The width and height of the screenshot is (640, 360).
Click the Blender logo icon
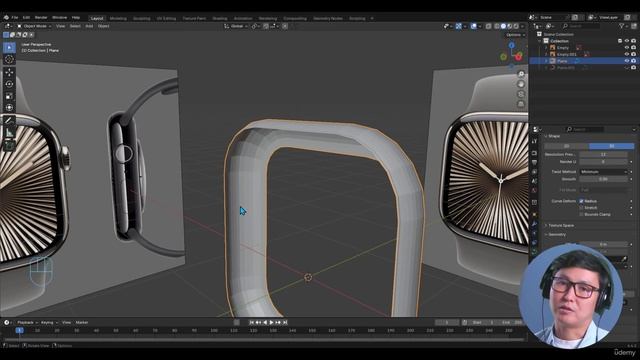[x=6, y=18]
